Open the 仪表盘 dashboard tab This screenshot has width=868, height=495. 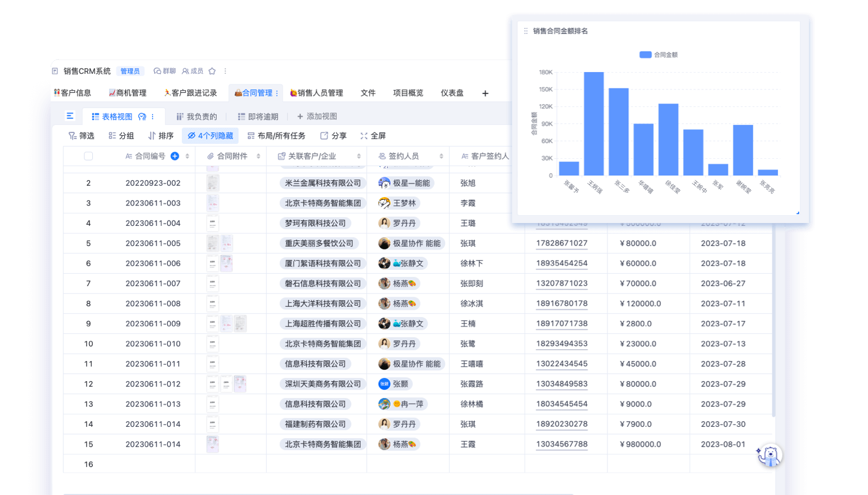pos(452,93)
